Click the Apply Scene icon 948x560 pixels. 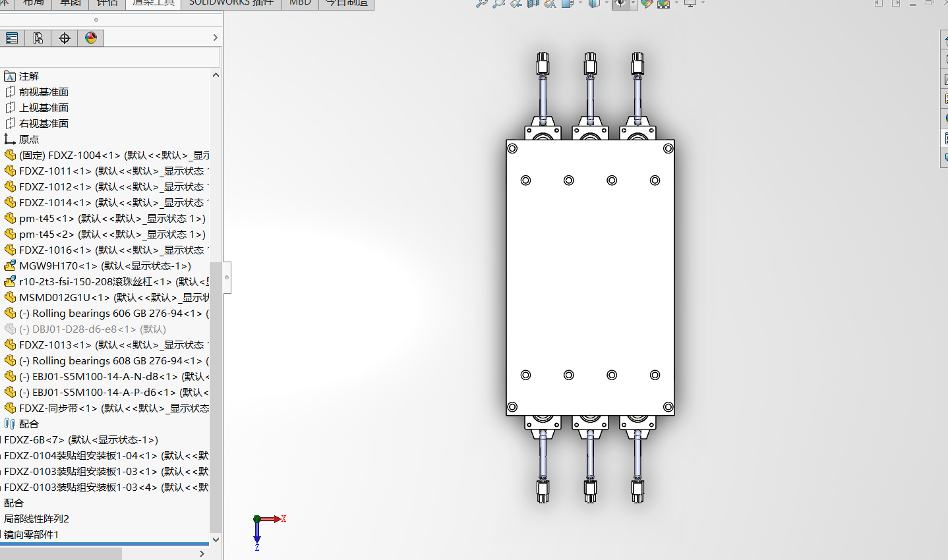coord(663,3)
